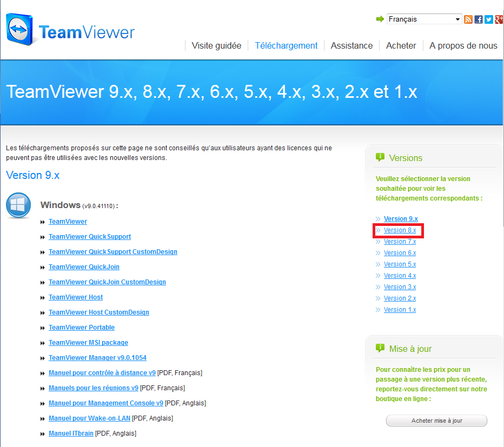
Task: Select Version 7.x in Versions sidebar
Action: [x=400, y=241]
